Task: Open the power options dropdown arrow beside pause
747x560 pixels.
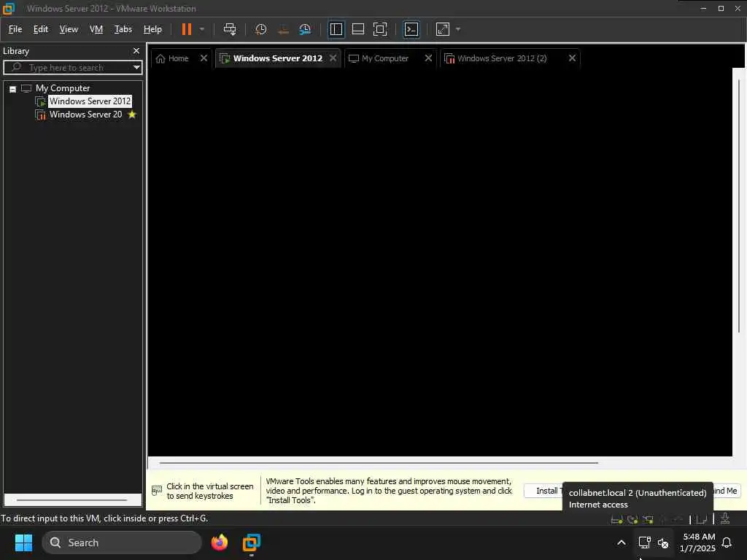Action: click(x=202, y=29)
